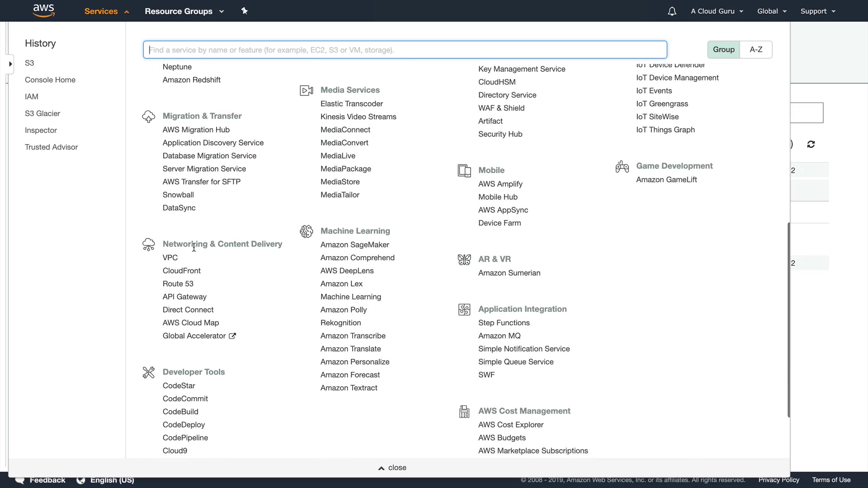Open the Support menu
The height and width of the screenshot is (488, 868).
point(817,11)
